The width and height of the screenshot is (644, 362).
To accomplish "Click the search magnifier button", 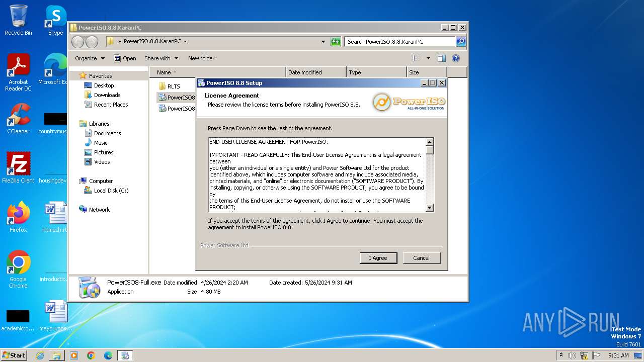I will coord(461,42).
